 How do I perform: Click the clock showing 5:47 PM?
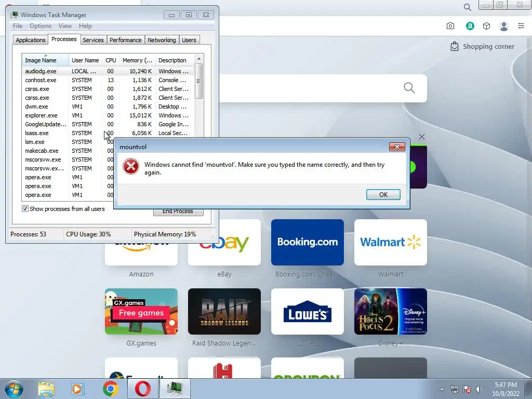[506, 385]
